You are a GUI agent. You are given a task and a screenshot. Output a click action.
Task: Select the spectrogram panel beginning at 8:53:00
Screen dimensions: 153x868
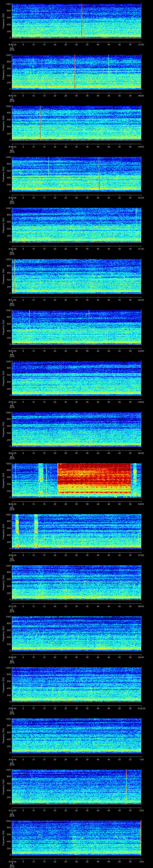click(77, 378)
